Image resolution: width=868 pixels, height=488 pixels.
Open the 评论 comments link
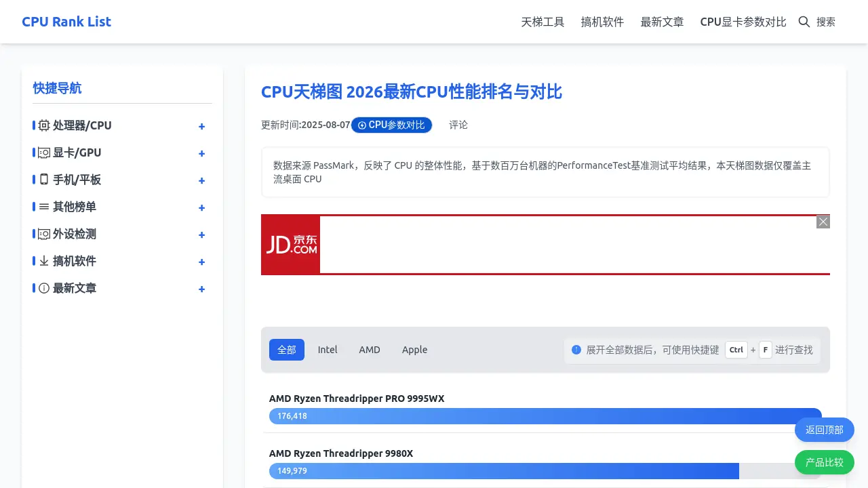pyautogui.click(x=458, y=125)
